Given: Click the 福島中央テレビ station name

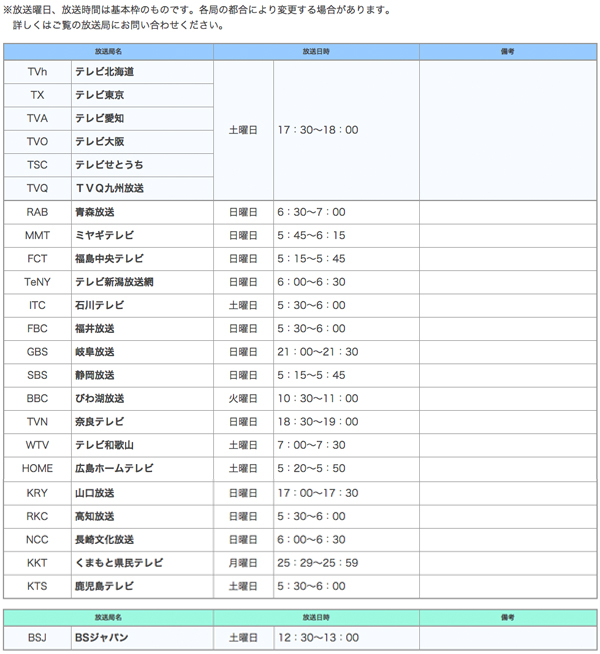Looking at the screenshot, I should (x=109, y=259).
